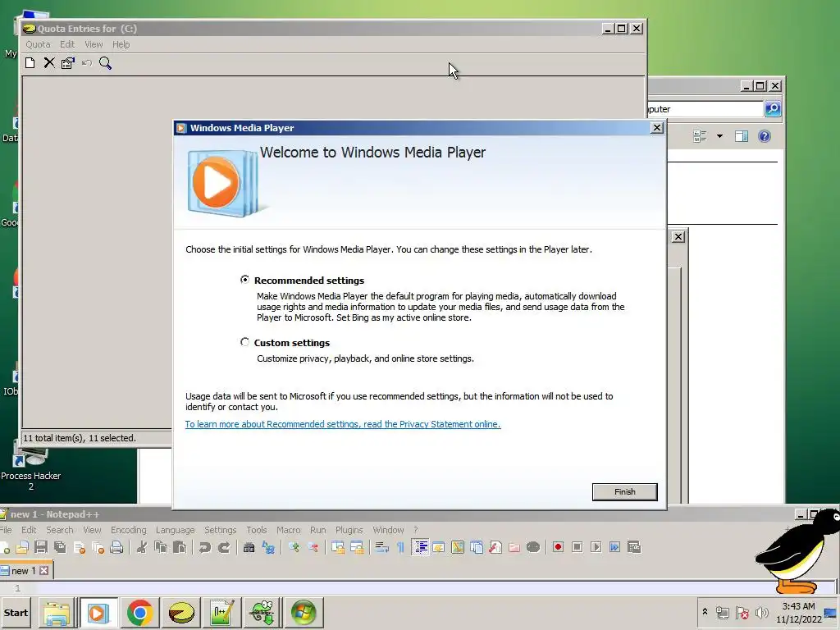Click the volume speaker tray icon
840x630 pixels.
click(761, 612)
